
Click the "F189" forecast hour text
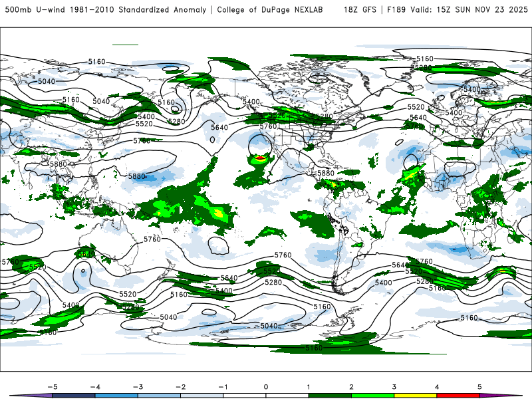click(x=396, y=9)
